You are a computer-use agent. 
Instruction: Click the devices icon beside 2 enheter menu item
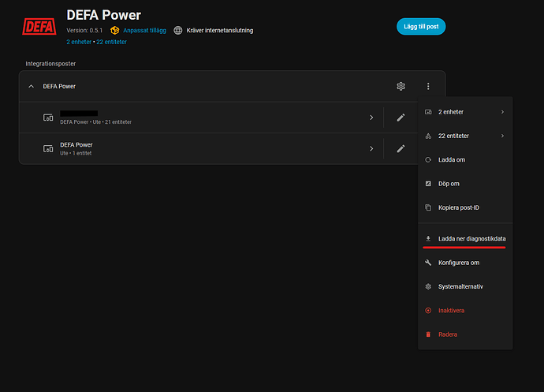(x=428, y=112)
